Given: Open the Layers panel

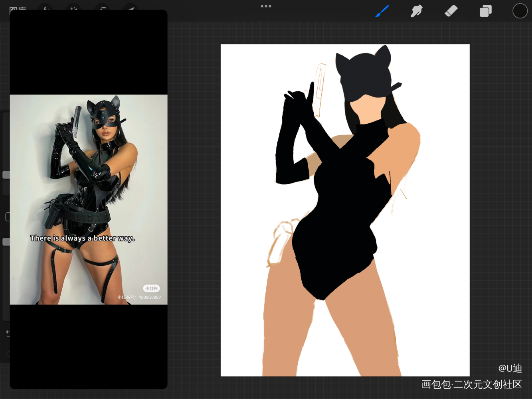Looking at the screenshot, I should (x=485, y=11).
